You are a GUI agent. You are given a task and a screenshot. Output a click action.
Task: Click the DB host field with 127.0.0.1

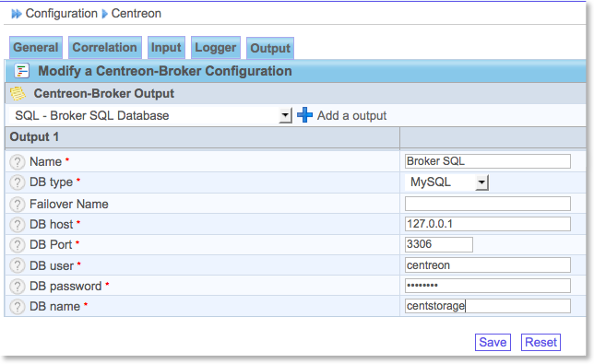click(488, 224)
